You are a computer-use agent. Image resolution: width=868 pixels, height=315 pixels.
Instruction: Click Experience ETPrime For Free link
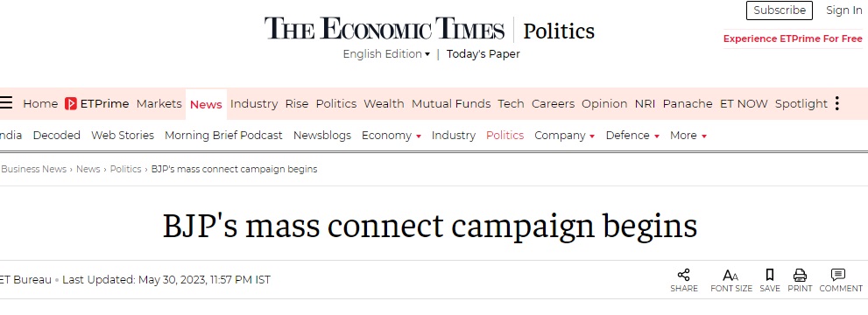click(793, 38)
